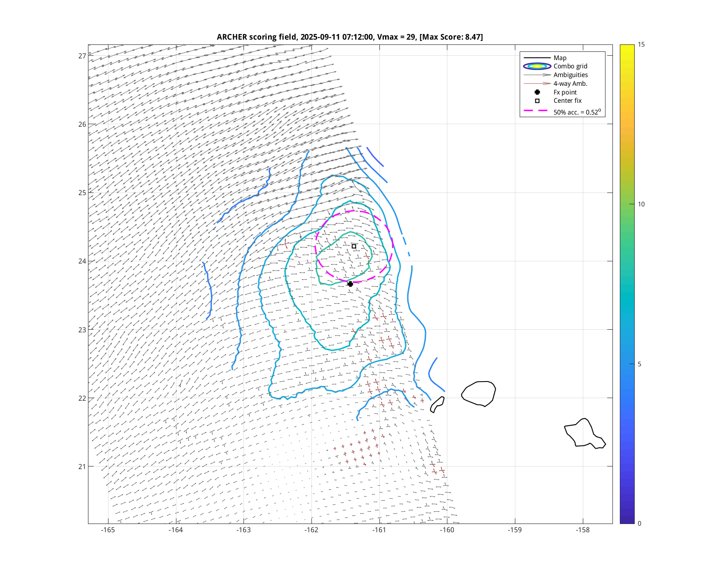717x588 pixels.
Task: Click the Center fix square in the legend
Action: coord(537,101)
